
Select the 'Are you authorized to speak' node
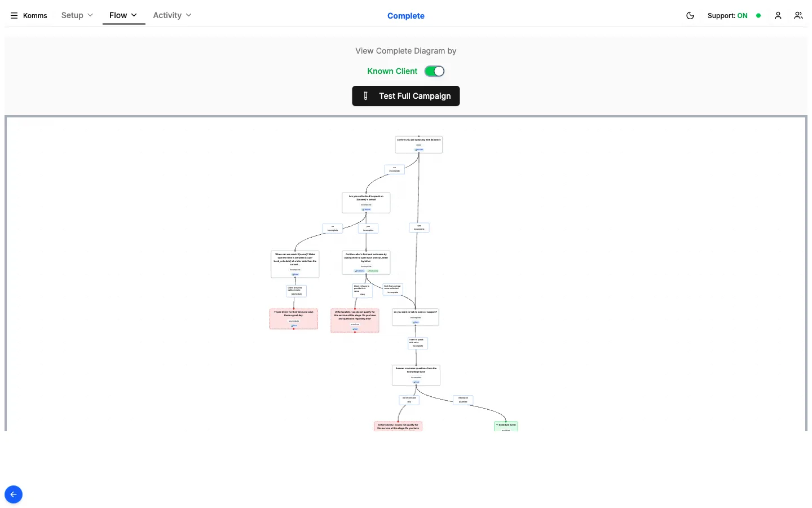pyautogui.click(x=366, y=203)
